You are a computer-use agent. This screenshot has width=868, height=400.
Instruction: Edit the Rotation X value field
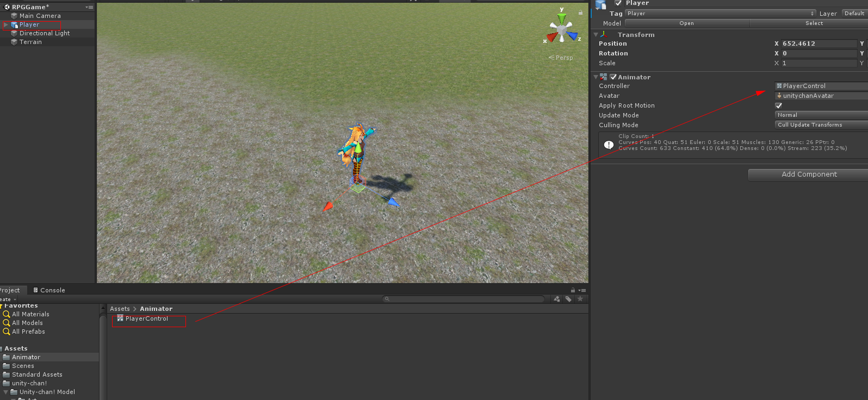tap(819, 53)
